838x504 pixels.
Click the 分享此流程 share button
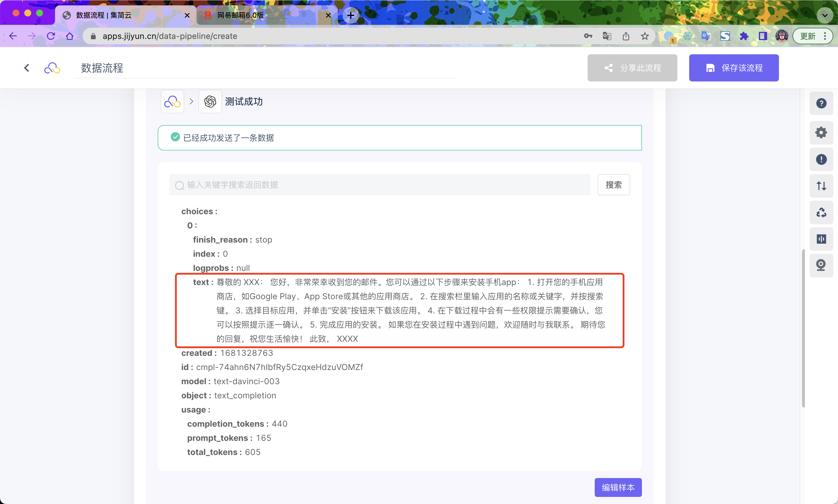point(632,68)
